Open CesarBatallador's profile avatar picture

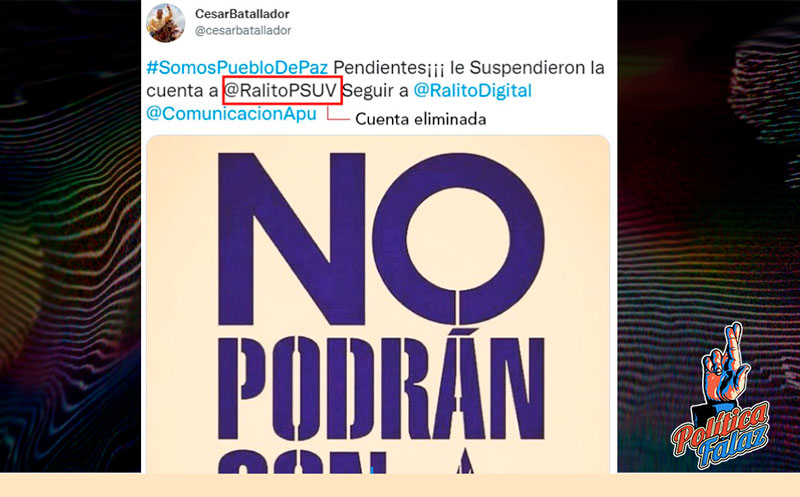coord(165,22)
